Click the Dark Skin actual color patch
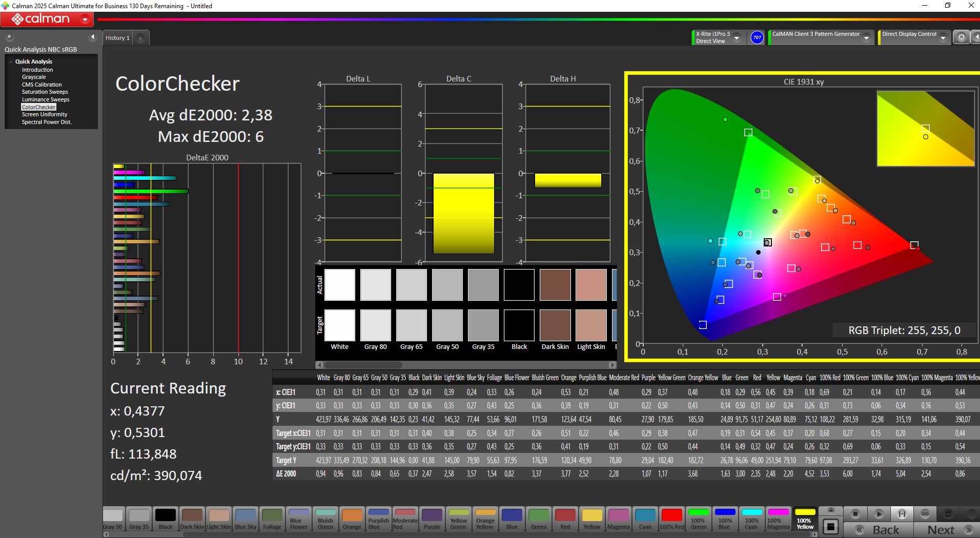 555,285
